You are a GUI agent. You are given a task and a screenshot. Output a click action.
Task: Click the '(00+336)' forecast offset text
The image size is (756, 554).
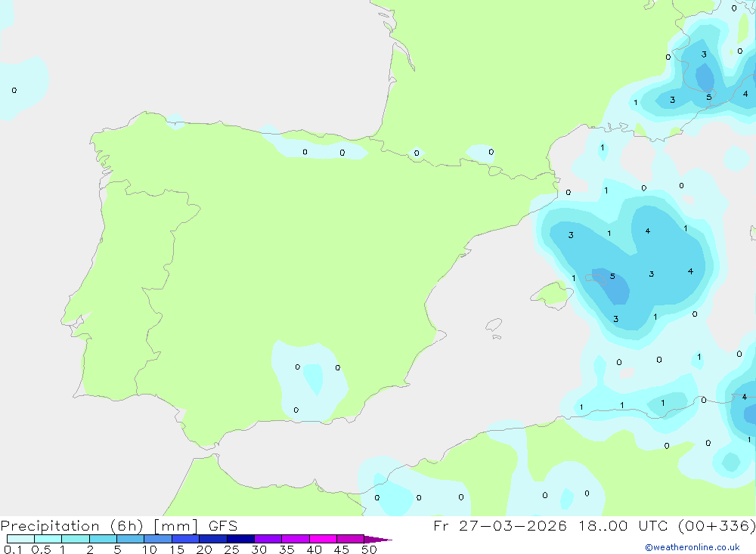[717, 526]
